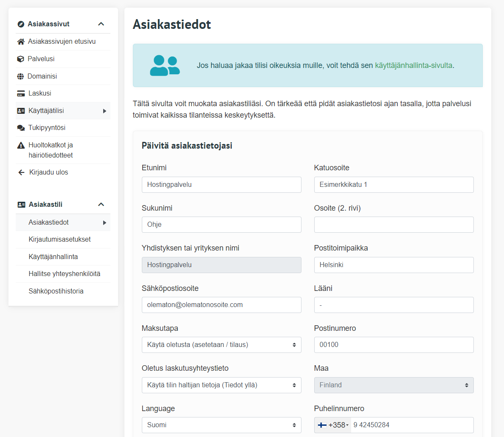Collapse the Asiakastili section chevron
Viewport: 504px width, 437px height.
pos(101,204)
